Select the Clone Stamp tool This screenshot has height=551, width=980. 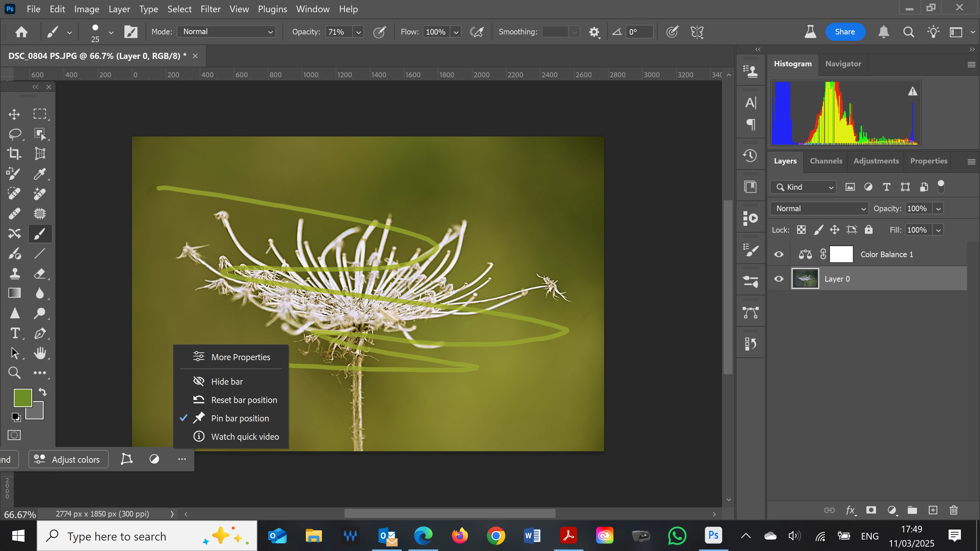click(x=15, y=273)
